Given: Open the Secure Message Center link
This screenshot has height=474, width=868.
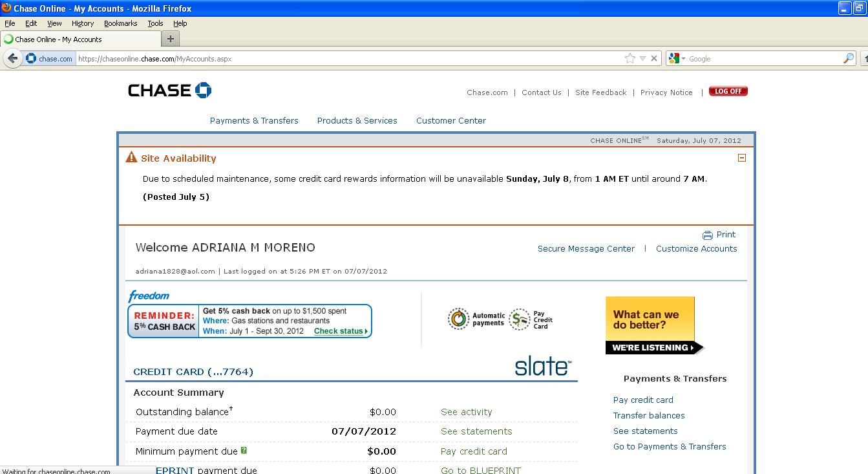Looking at the screenshot, I should click(x=586, y=248).
